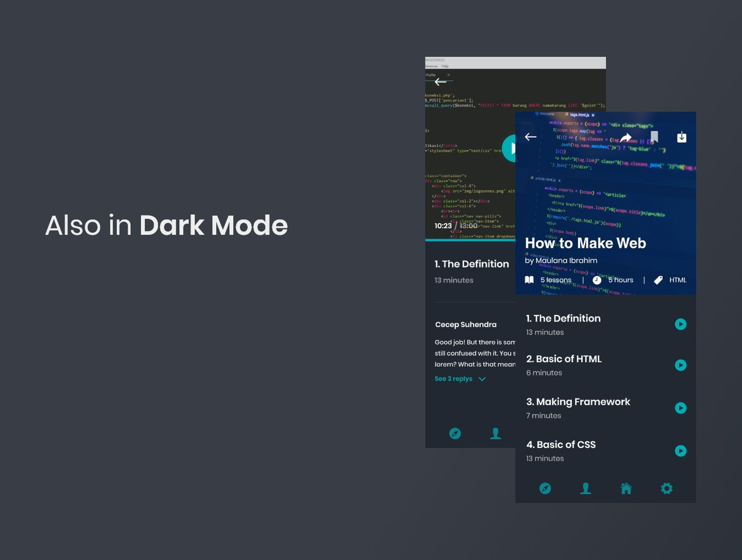Open Explore compass in course screen nav bar

tap(545, 488)
